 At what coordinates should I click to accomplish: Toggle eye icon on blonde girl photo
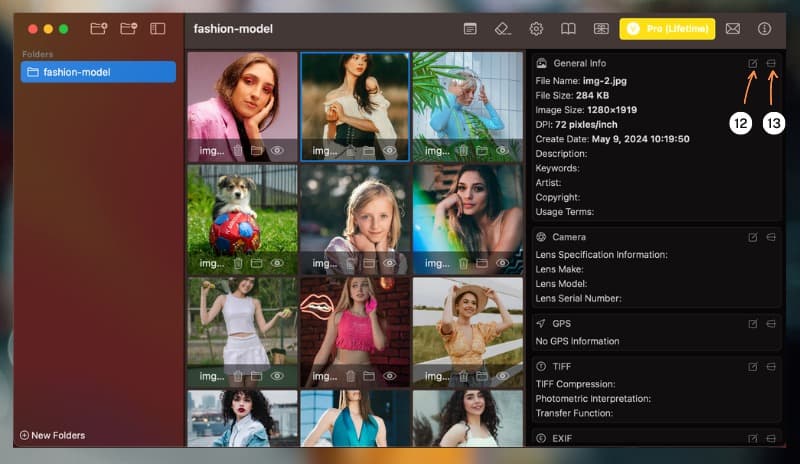(x=390, y=263)
